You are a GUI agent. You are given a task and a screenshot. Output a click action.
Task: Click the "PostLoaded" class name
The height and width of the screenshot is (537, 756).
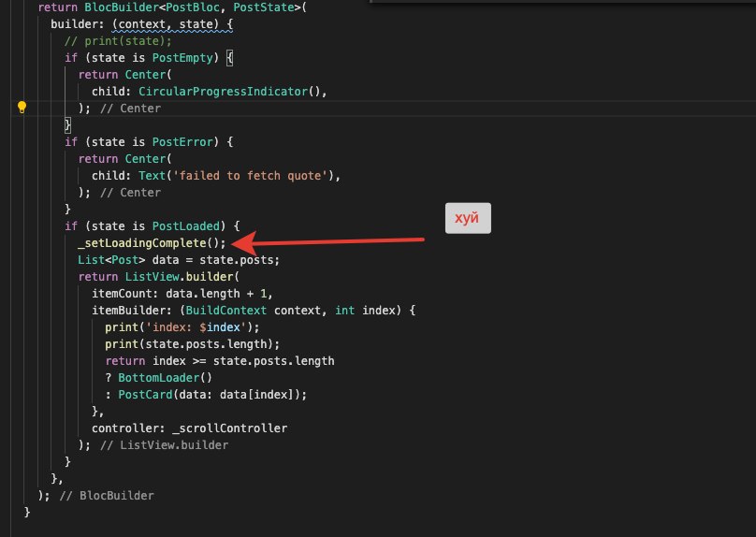[186, 226]
